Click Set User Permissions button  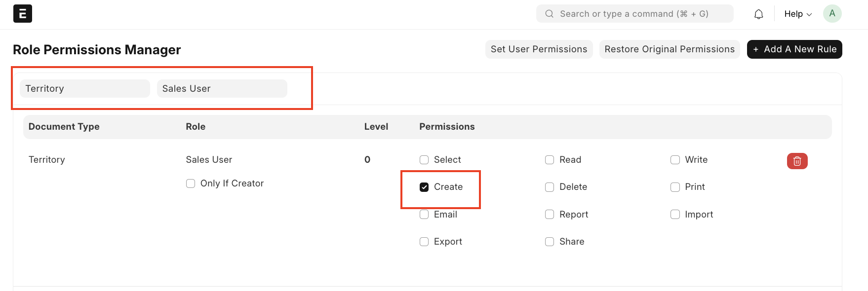point(539,49)
